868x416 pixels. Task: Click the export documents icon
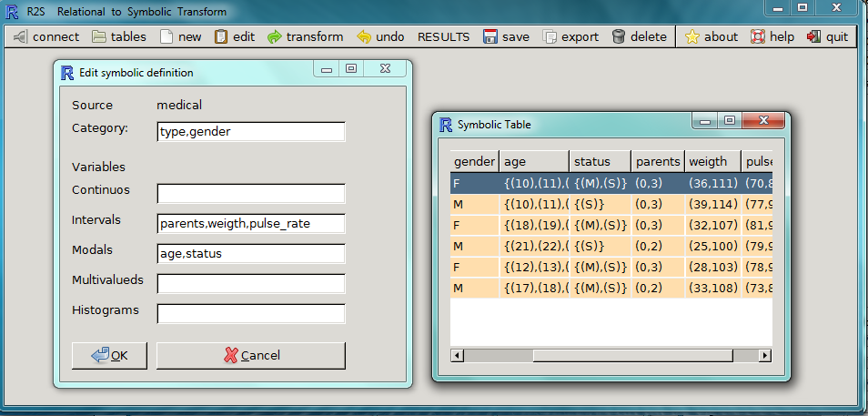pos(550,37)
